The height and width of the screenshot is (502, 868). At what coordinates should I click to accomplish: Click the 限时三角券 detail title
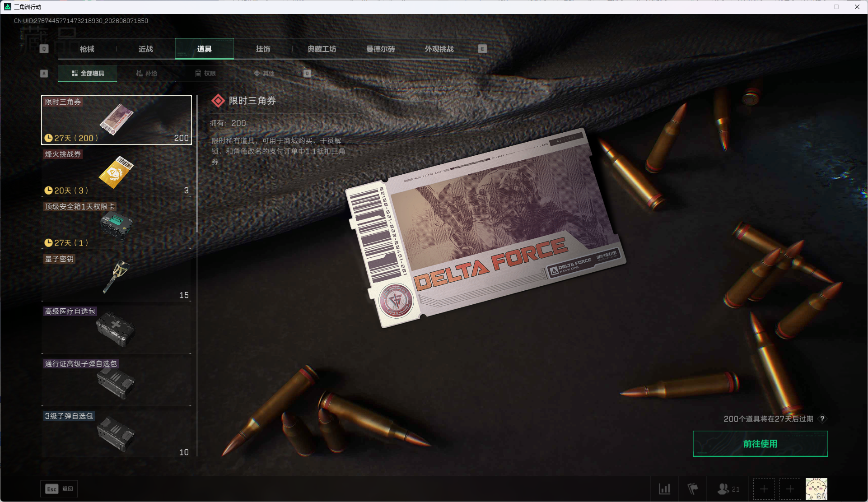pos(252,101)
